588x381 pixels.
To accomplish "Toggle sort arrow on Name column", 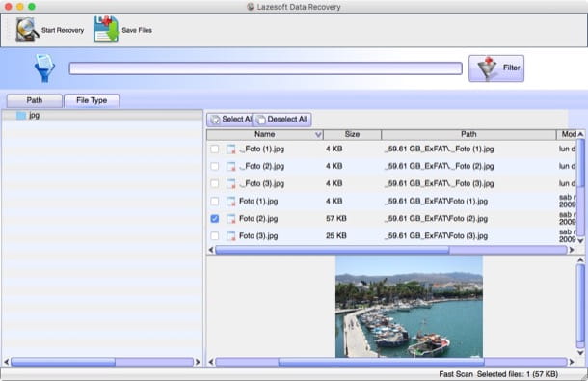I will [318, 134].
